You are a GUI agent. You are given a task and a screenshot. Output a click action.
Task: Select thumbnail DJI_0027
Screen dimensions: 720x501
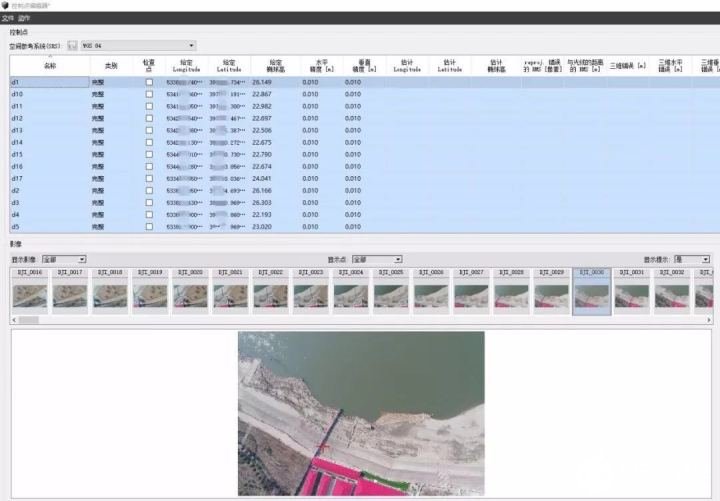[x=471, y=291]
